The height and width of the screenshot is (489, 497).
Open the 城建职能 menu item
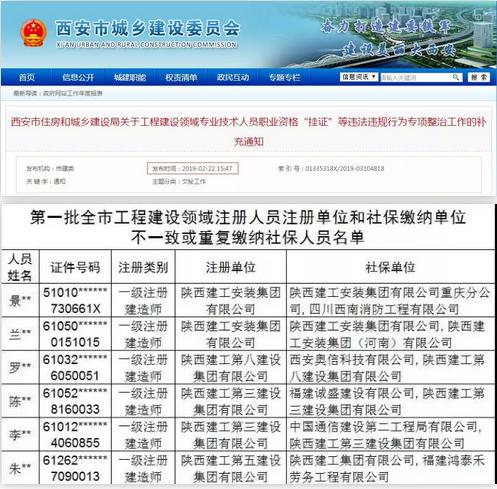click(130, 77)
